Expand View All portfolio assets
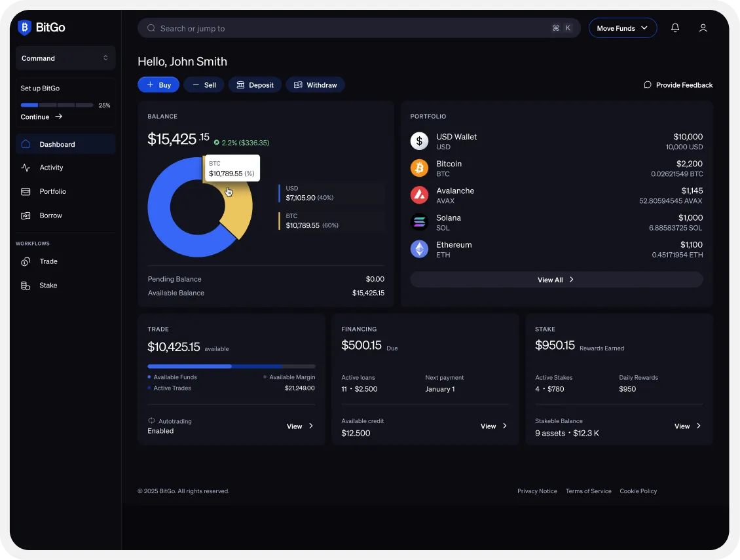The image size is (740, 560). 556,280
